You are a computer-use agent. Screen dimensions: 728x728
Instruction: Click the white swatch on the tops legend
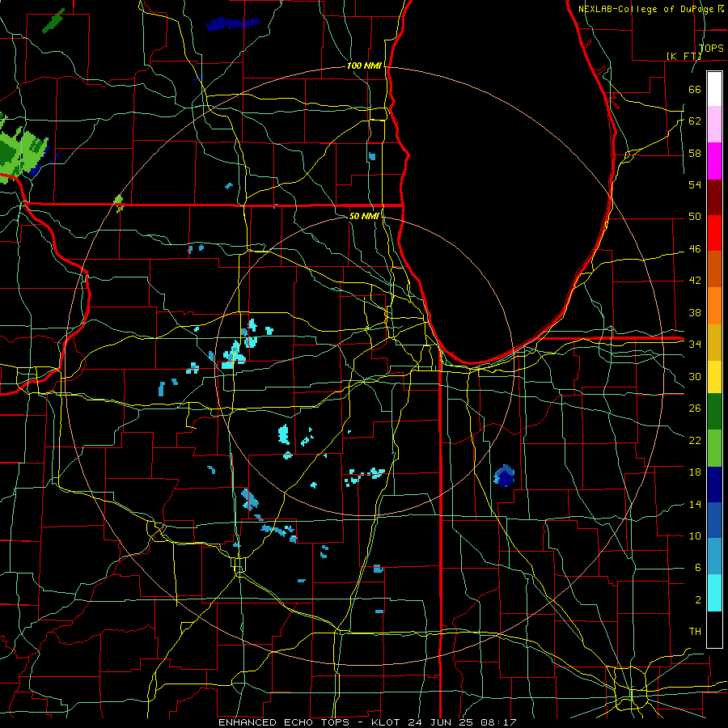coord(714,89)
